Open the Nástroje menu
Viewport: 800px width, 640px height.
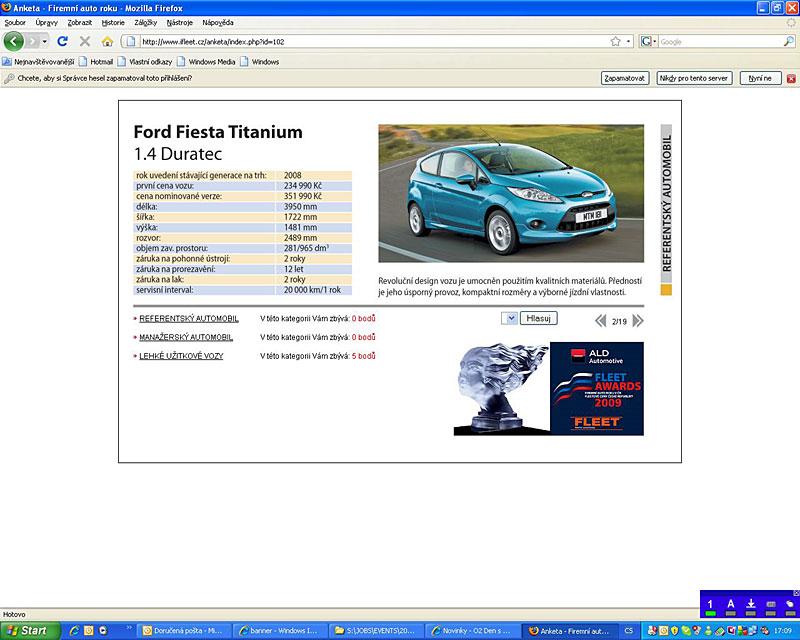tap(180, 22)
